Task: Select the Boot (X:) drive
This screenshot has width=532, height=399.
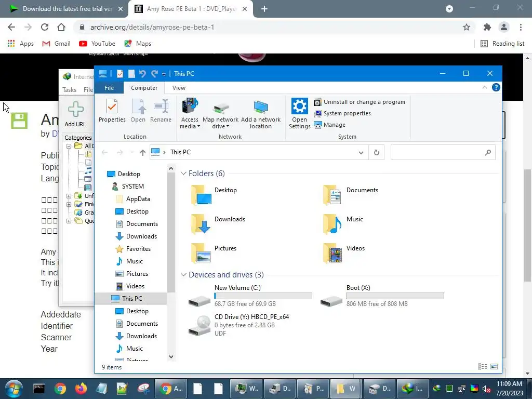Action: 382,296
